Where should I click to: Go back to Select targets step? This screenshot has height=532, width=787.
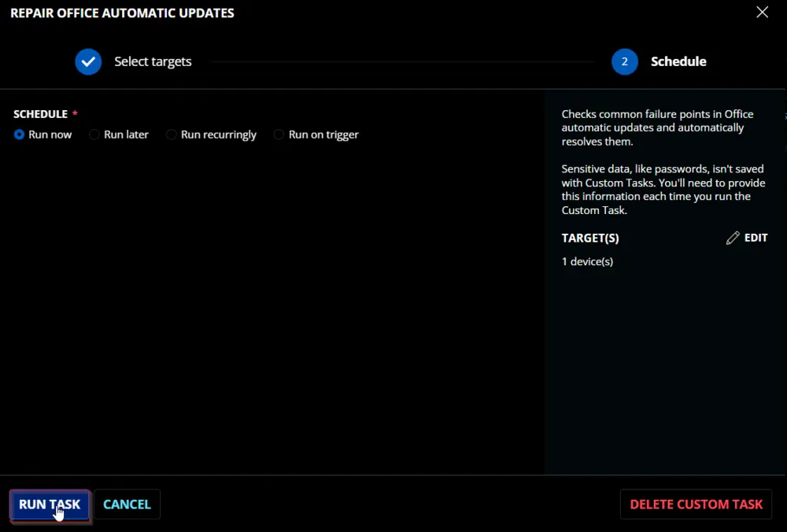[153, 61]
